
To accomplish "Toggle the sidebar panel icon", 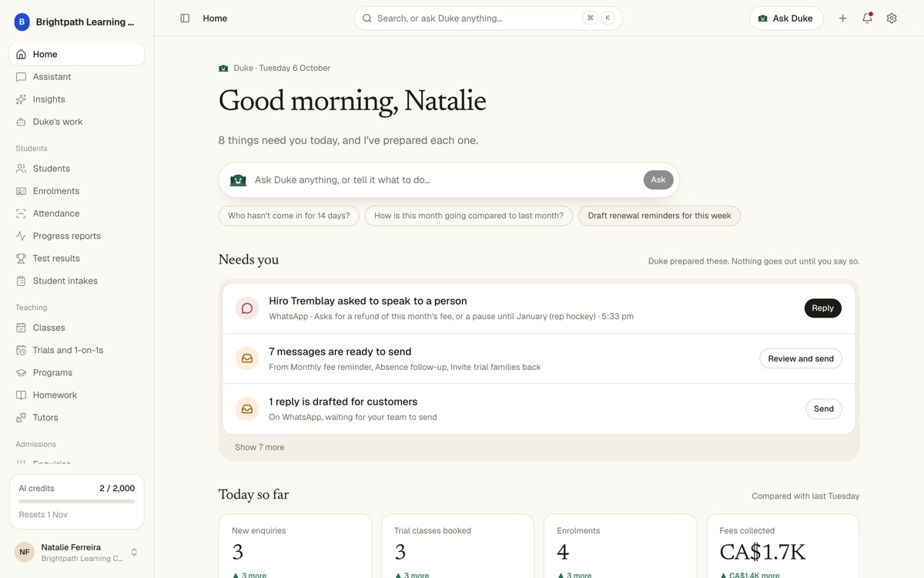I will [185, 18].
